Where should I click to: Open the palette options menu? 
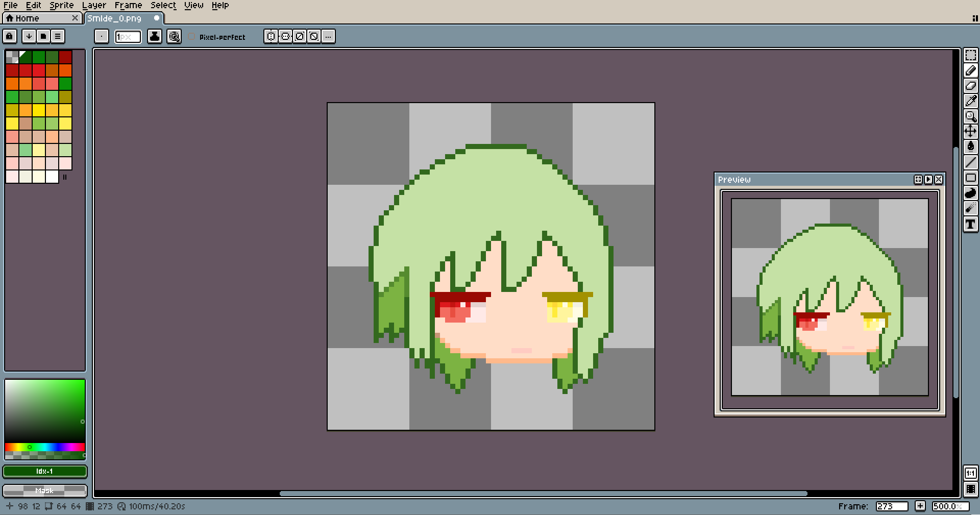point(58,36)
